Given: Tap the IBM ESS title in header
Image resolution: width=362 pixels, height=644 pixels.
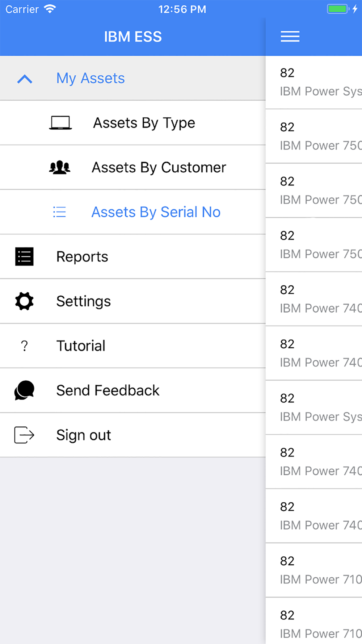Looking at the screenshot, I should 133,37.
